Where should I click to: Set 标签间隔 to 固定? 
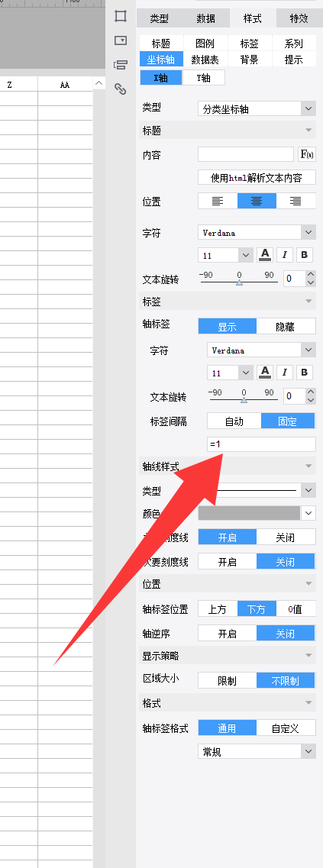pos(288,421)
